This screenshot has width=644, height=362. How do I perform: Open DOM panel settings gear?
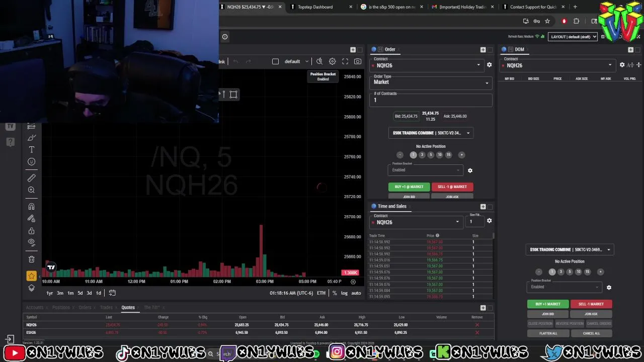point(622,65)
